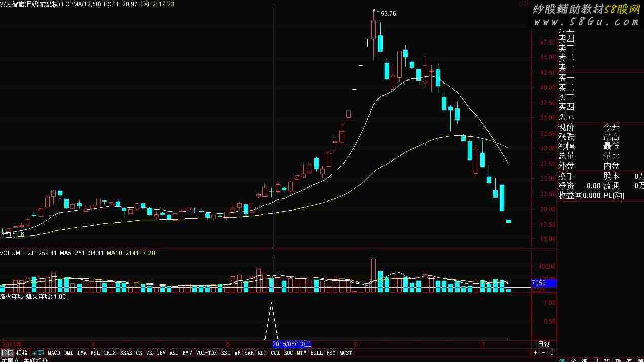Click the 2015/05/13 date label on the timeline
Image resolution: width=644 pixels, height=362 pixels.
(291, 344)
